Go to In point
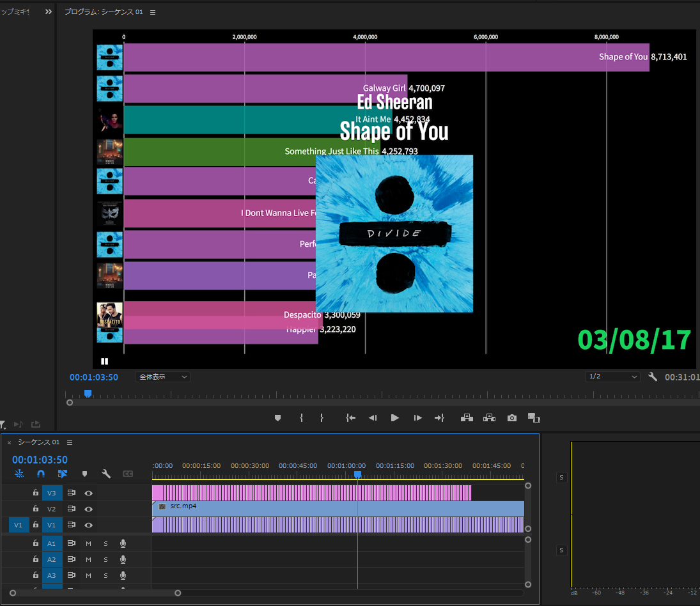 350,418
